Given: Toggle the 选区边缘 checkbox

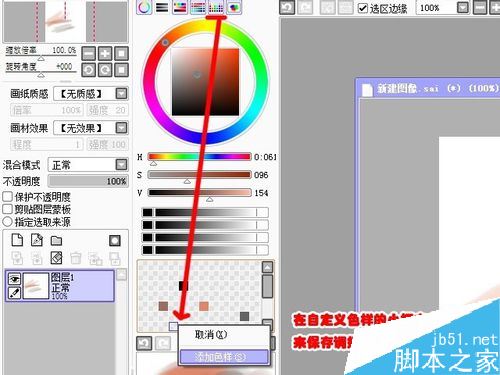Looking at the screenshot, I should point(363,8).
